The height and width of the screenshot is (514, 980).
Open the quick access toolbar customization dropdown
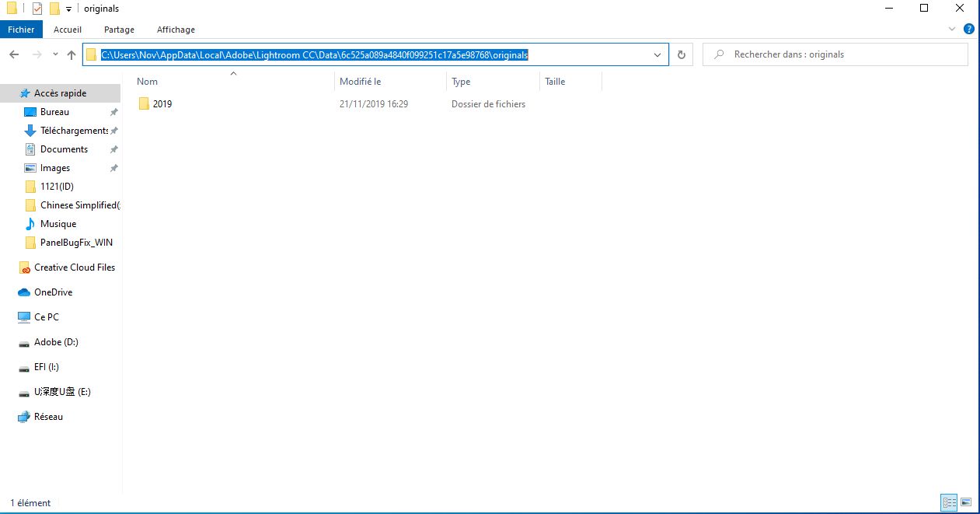pyautogui.click(x=68, y=8)
